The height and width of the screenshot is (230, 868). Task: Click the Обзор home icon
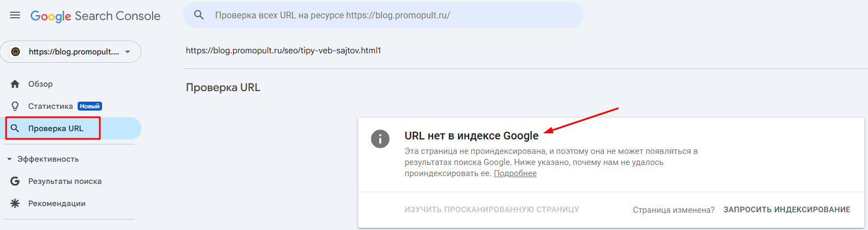click(x=15, y=84)
